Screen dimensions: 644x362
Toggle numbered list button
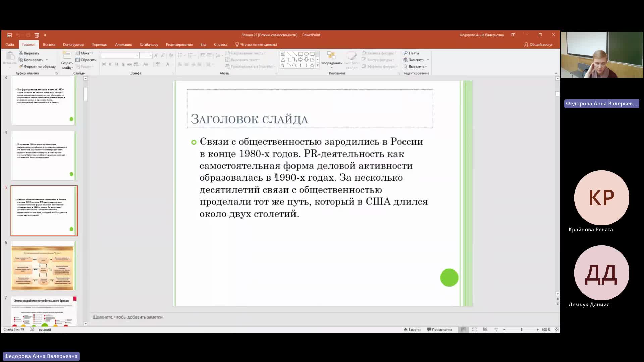pyautogui.click(x=190, y=55)
